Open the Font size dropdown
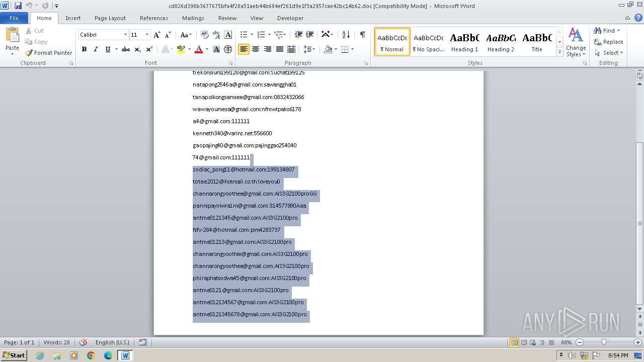644x362 pixels. [147, 35]
